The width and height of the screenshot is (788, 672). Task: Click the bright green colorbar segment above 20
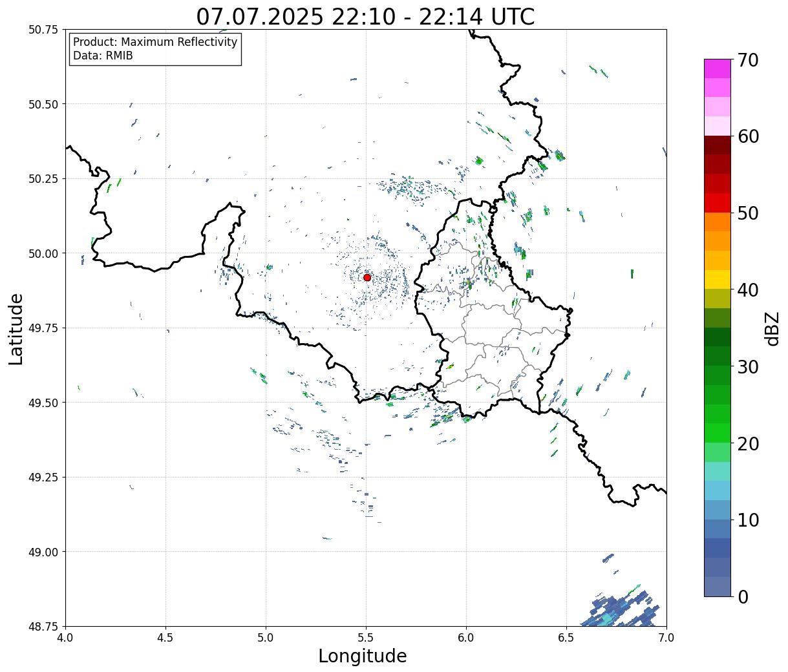point(718,433)
